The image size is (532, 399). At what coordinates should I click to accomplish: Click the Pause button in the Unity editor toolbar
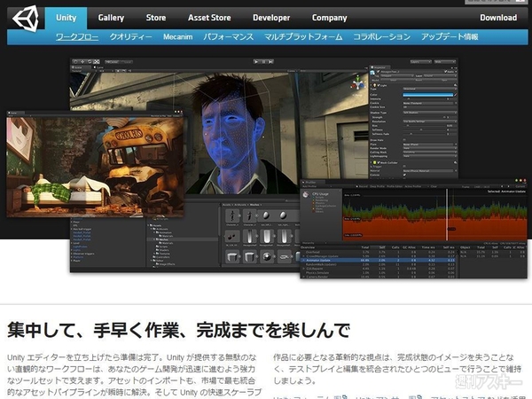click(x=263, y=62)
